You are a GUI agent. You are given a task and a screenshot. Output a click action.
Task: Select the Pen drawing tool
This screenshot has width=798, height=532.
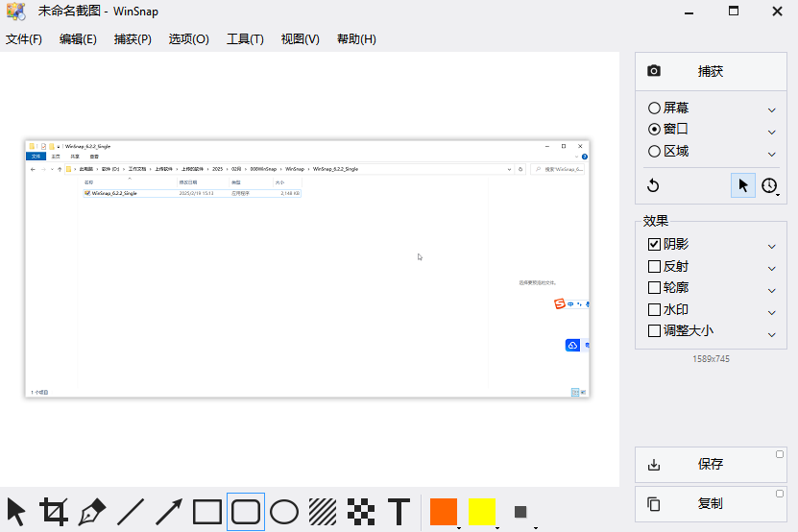click(x=92, y=512)
